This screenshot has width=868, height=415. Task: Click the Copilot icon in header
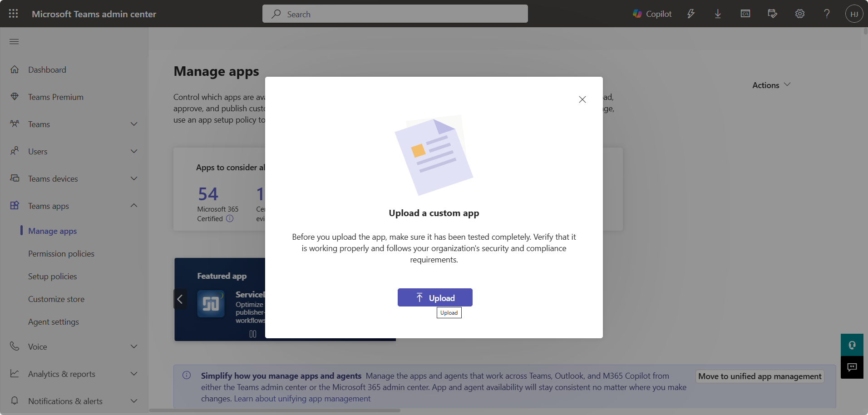click(x=652, y=14)
